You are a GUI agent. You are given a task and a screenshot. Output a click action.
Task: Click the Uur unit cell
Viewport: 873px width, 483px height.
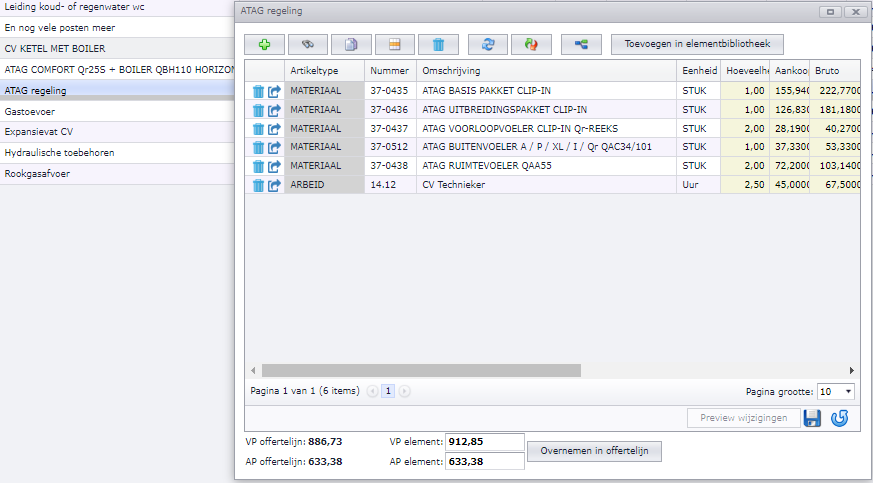[x=699, y=185]
